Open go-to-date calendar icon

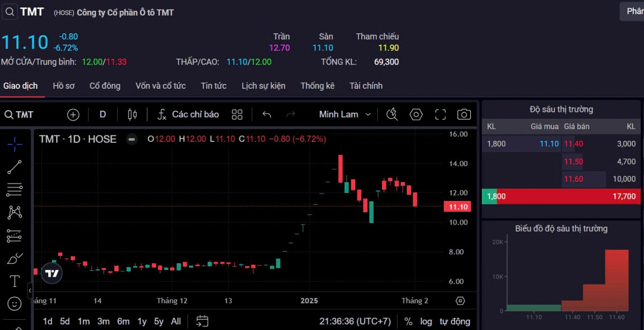tap(202, 321)
